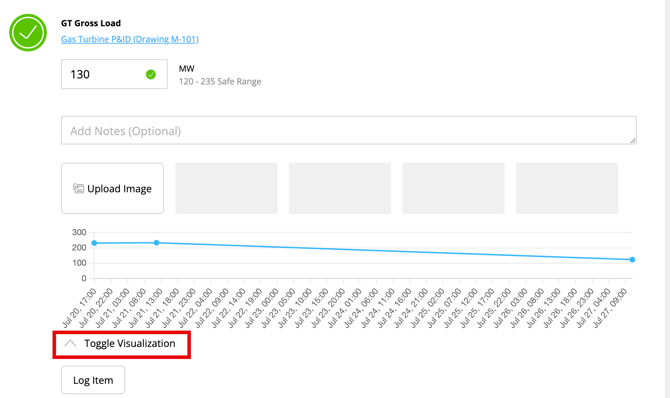Click the green checkmark status icon
This screenshot has width=670, height=398.
click(28, 32)
